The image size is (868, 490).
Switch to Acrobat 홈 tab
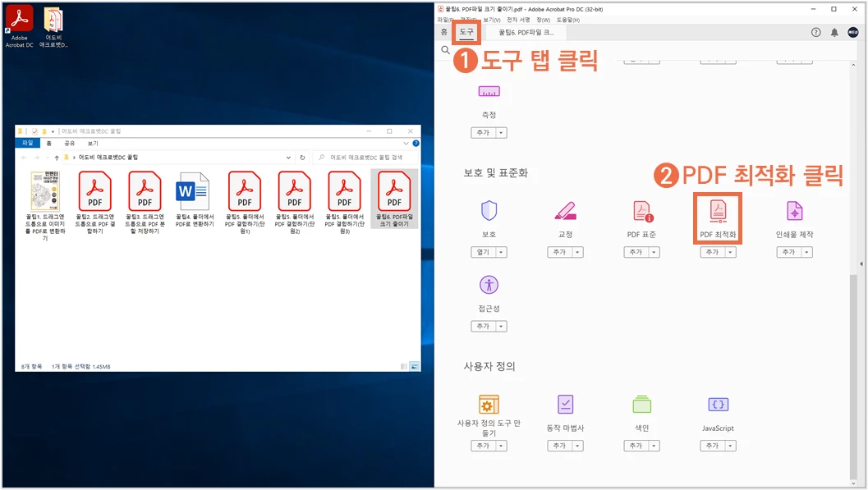pyautogui.click(x=444, y=32)
